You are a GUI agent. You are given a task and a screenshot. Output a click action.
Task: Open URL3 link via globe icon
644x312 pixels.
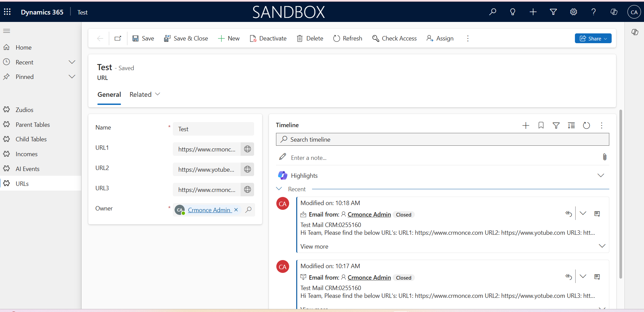[x=247, y=190]
